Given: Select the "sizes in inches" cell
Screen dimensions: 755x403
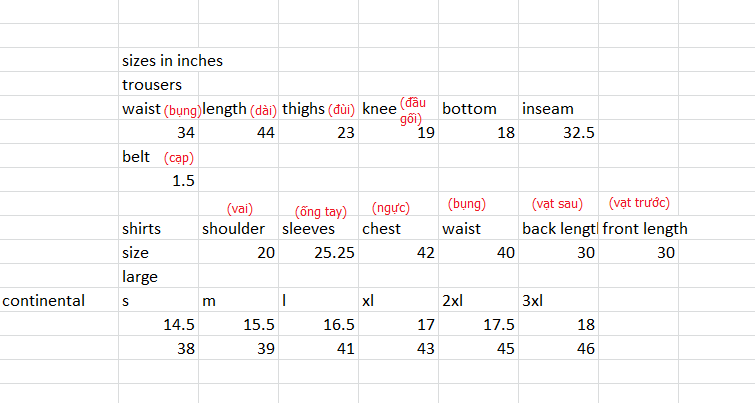Looking at the screenshot, I should click(172, 61).
